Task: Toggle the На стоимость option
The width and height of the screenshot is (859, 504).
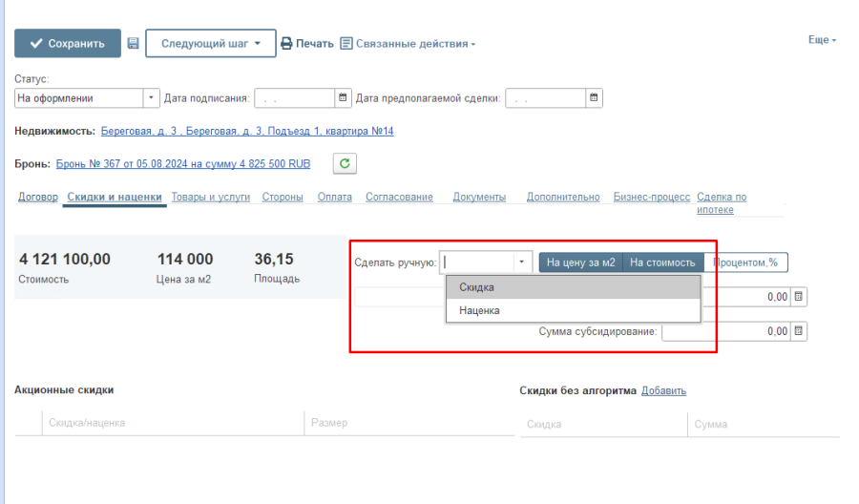Action: [661, 262]
